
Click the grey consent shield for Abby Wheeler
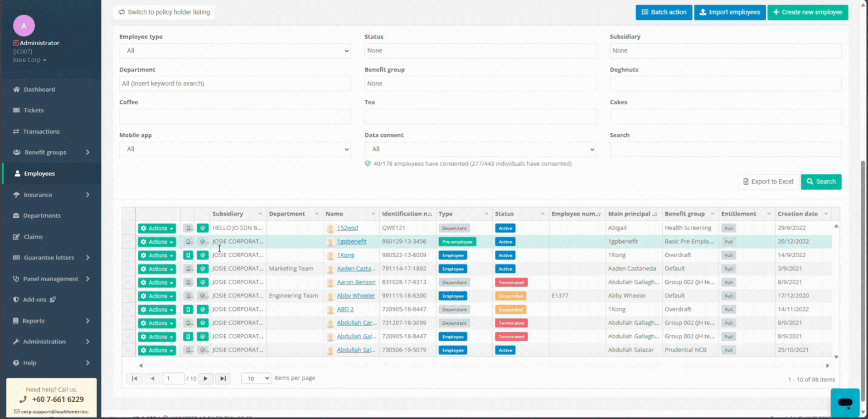pyautogui.click(x=203, y=296)
